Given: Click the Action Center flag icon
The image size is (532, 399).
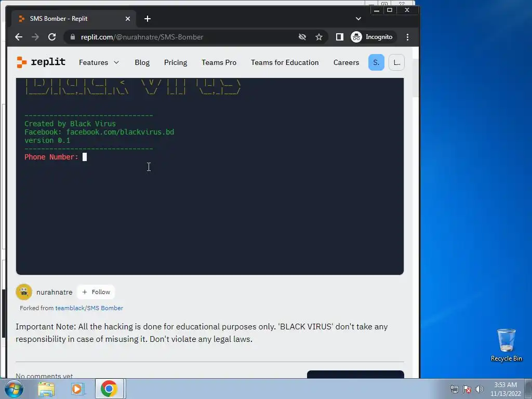Looking at the screenshot, I should [x=467, y=389].
